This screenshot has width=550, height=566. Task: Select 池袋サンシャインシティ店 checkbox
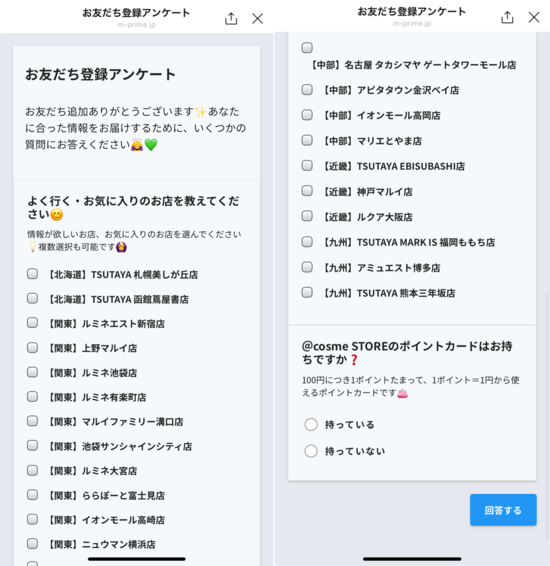pos(32,446)
